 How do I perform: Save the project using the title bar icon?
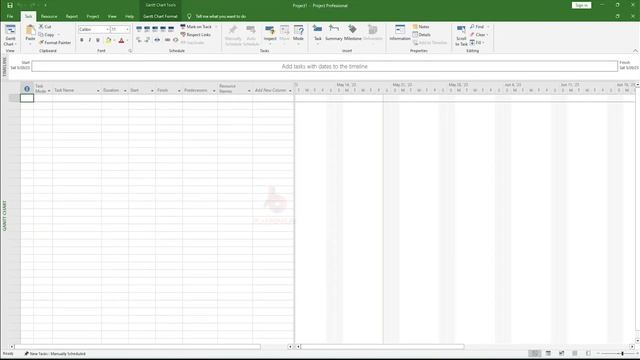(10, 5)
